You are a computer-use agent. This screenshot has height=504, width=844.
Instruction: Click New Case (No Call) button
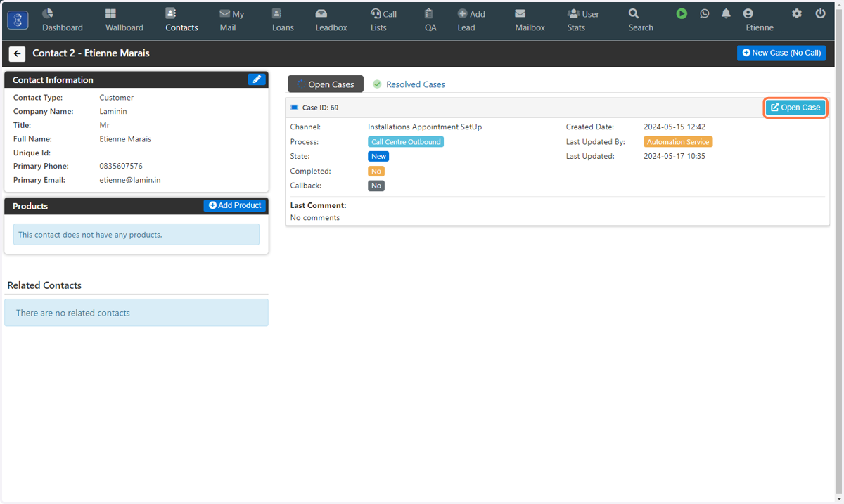click(x=781, y=53)
